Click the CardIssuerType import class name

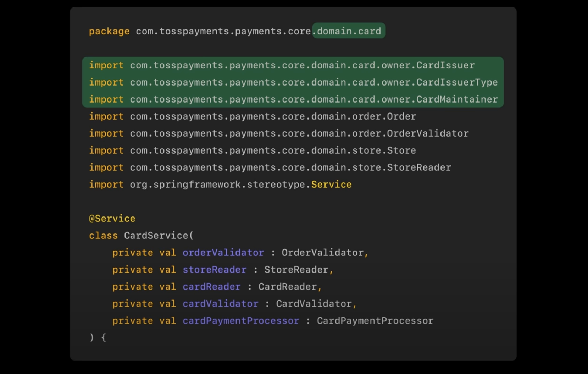(x=457, y=82)
